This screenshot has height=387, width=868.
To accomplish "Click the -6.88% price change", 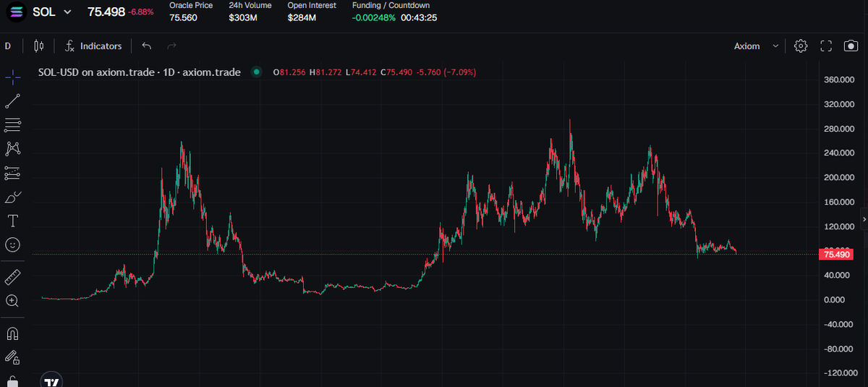I will (142, 12).
